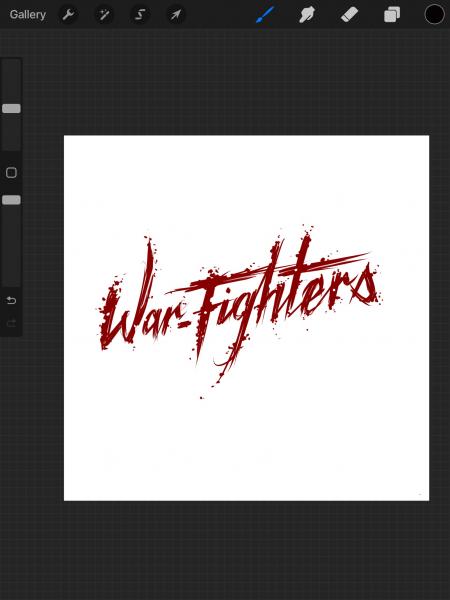Click the brush opacity slider handle

11,200
